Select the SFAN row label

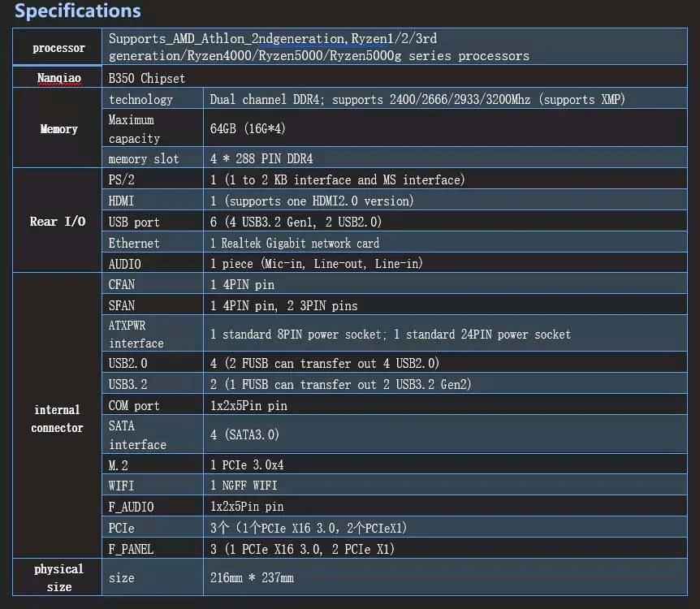click(x=121, y=305)
